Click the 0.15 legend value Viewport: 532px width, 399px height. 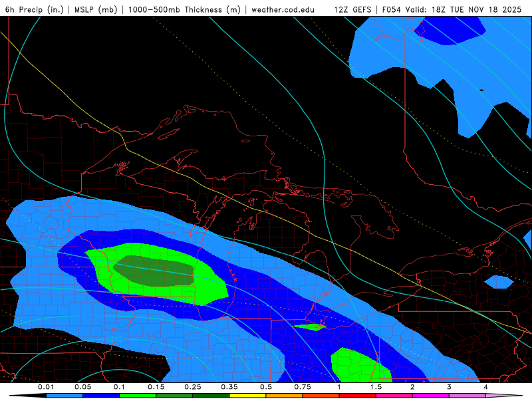point(156,387)
